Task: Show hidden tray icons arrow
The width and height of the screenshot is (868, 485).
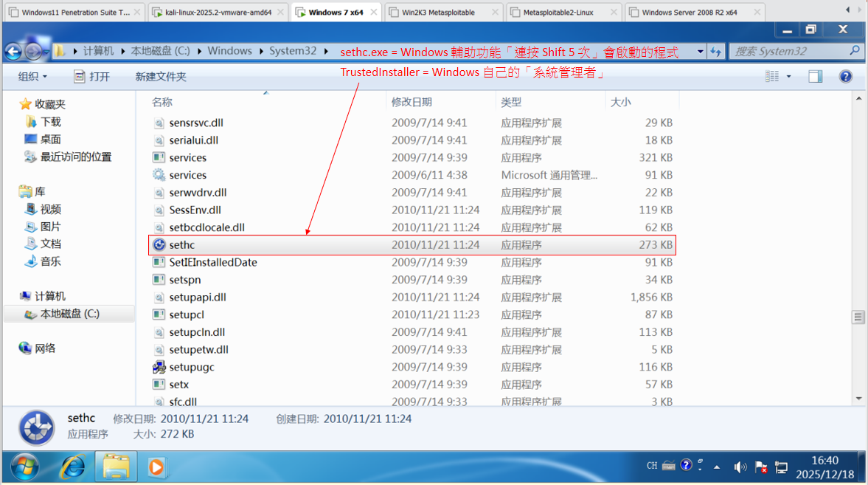Action: coord(717,467)
